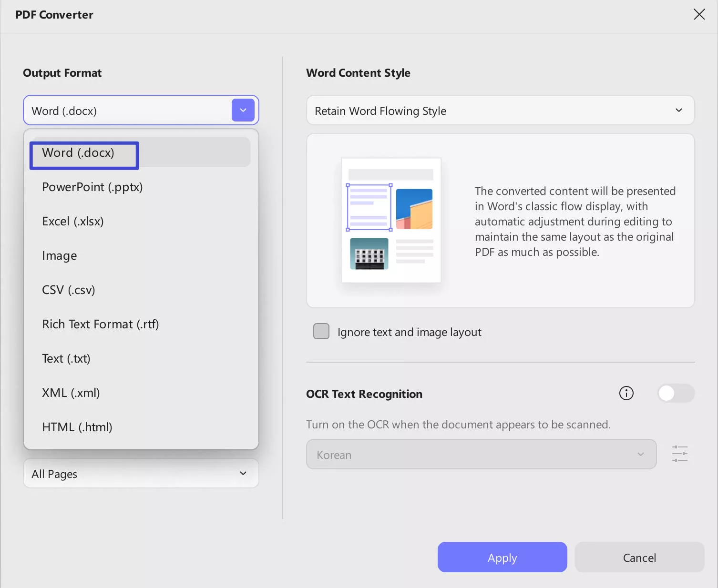Select Text (.txt) output format

(66, 358)
